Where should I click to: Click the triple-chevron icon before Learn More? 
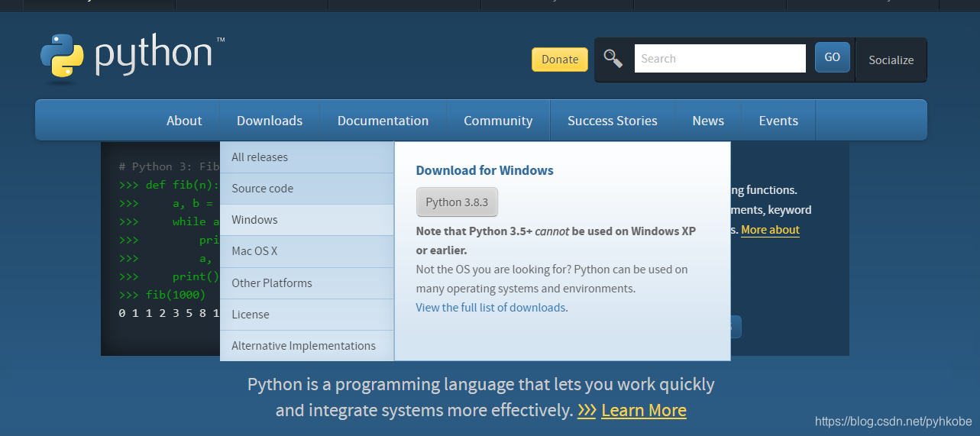pos(587,411)
